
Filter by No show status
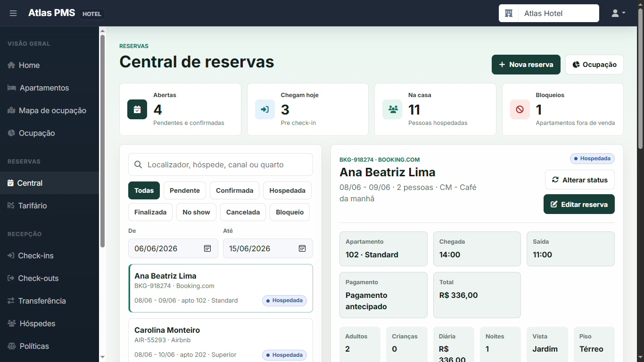pos(196,212)
